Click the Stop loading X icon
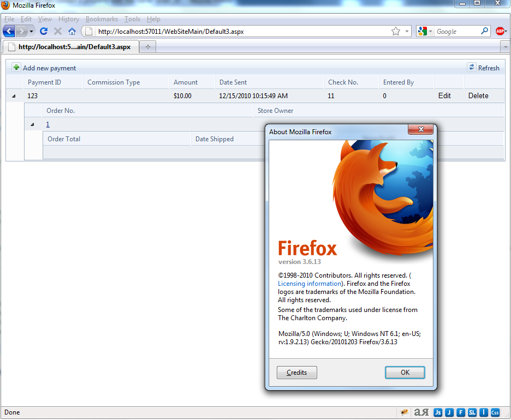 58,31
